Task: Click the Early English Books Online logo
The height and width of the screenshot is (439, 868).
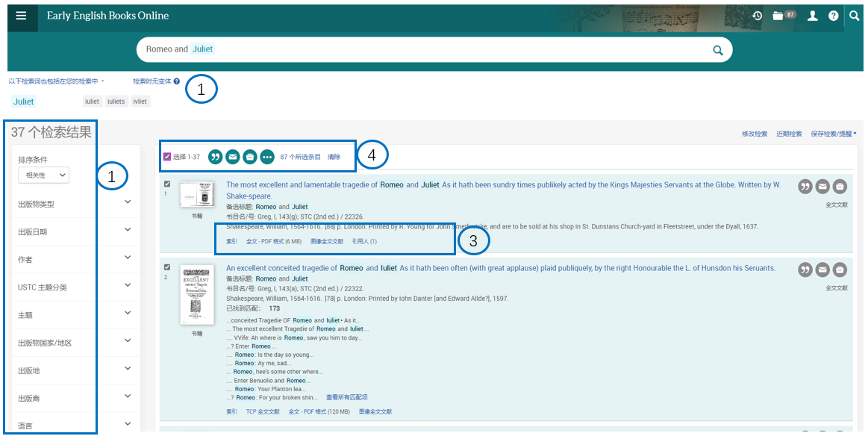Action: [x=108, y=16]
